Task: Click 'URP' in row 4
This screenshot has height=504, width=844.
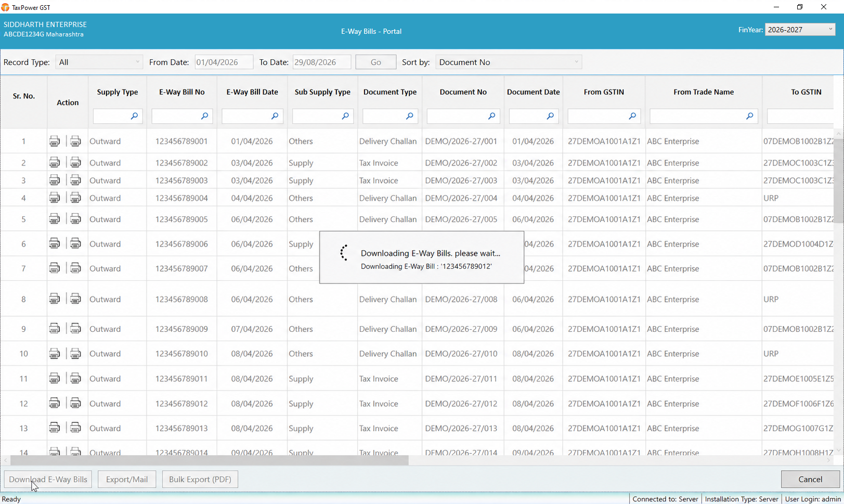Action: [771, 198]
